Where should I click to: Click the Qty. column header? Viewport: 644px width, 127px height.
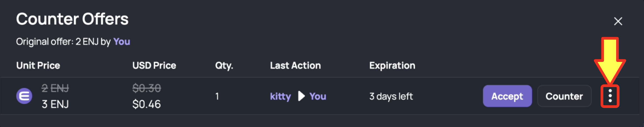click(x=224, y=66)
